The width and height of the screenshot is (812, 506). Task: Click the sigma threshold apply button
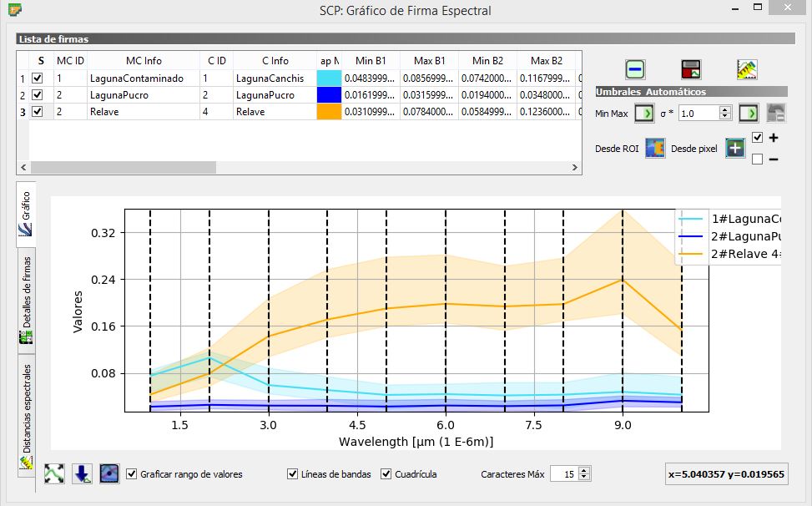(749, 114)
